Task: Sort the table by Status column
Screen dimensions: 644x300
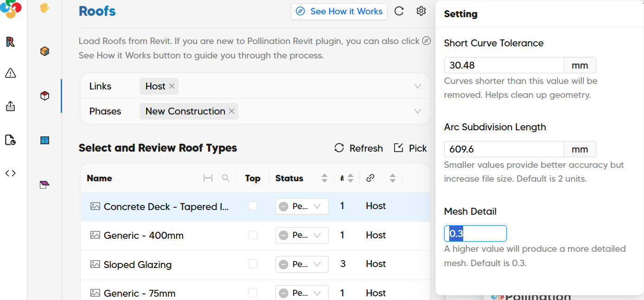Action: tap(325, 178)
